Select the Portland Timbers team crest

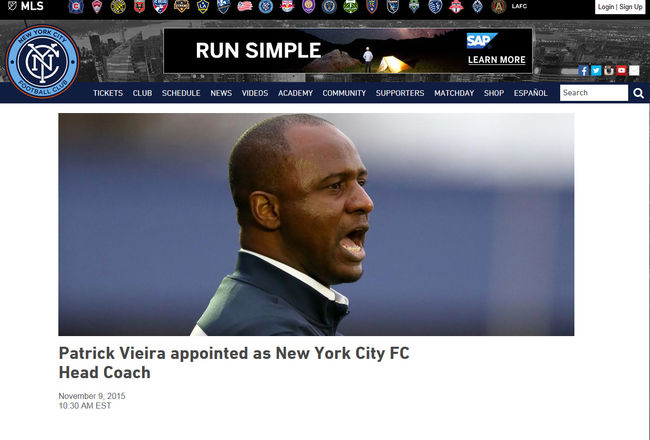(350, 6)
